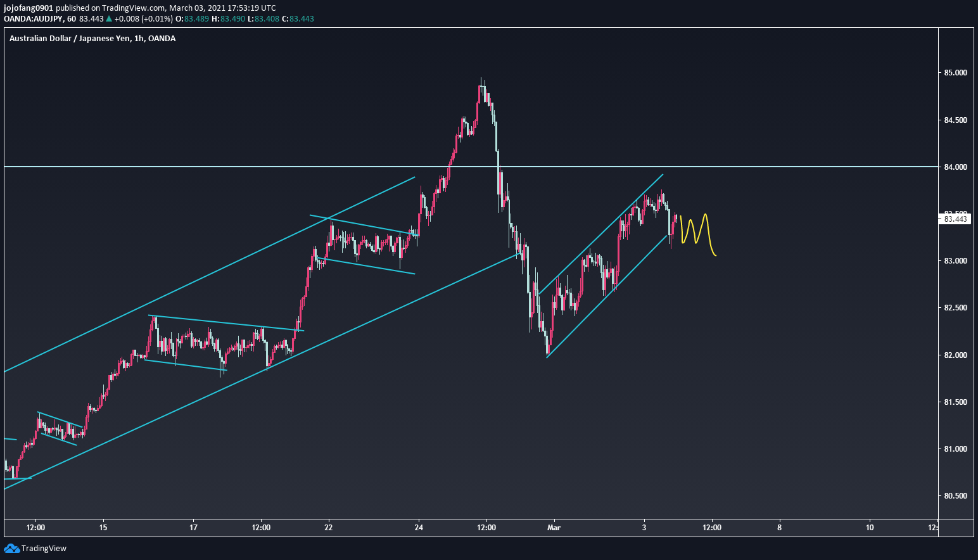This screenshot has width=978, height=560.
Task: Click the 3 date label on time axis
Action: coord(644,528)
